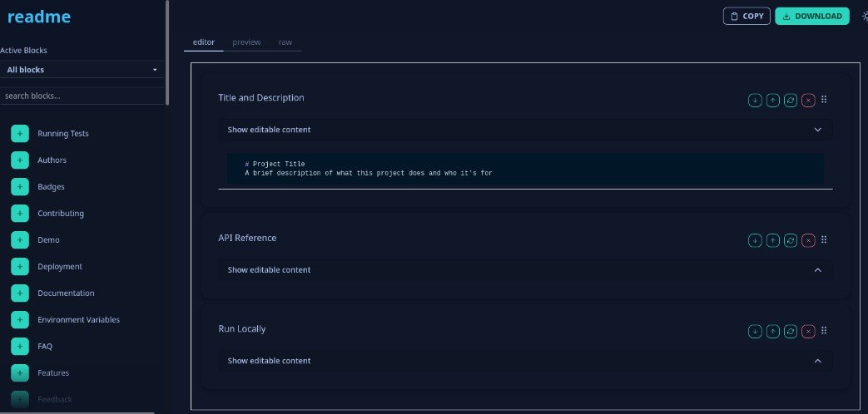
Task: Download the readme file
Action: coord(812,16)
